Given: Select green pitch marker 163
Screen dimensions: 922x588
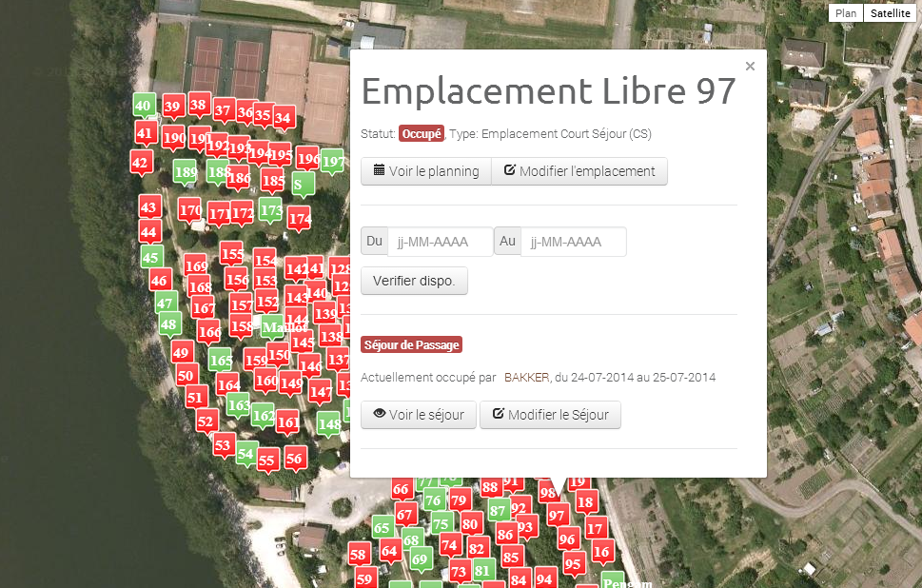Looking at the screenshot, I should (237, 404).
